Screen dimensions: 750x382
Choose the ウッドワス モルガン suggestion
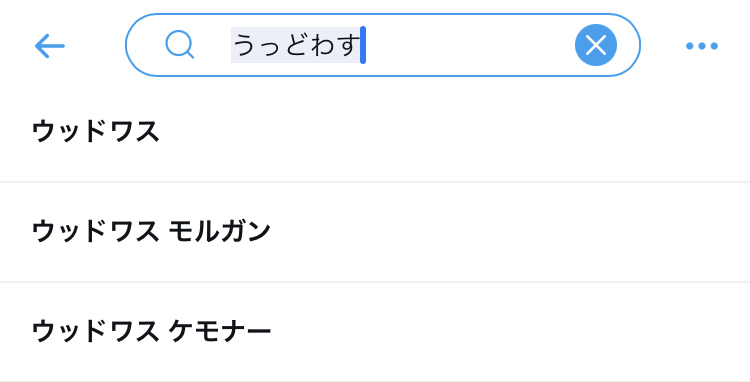(375, 232)
